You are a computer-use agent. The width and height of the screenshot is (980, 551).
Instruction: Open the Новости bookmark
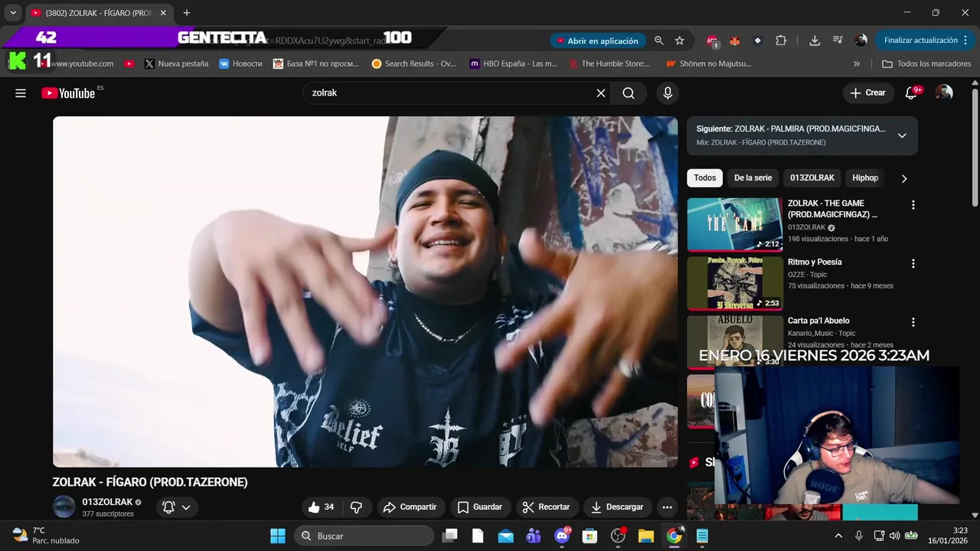pos(240,64)
